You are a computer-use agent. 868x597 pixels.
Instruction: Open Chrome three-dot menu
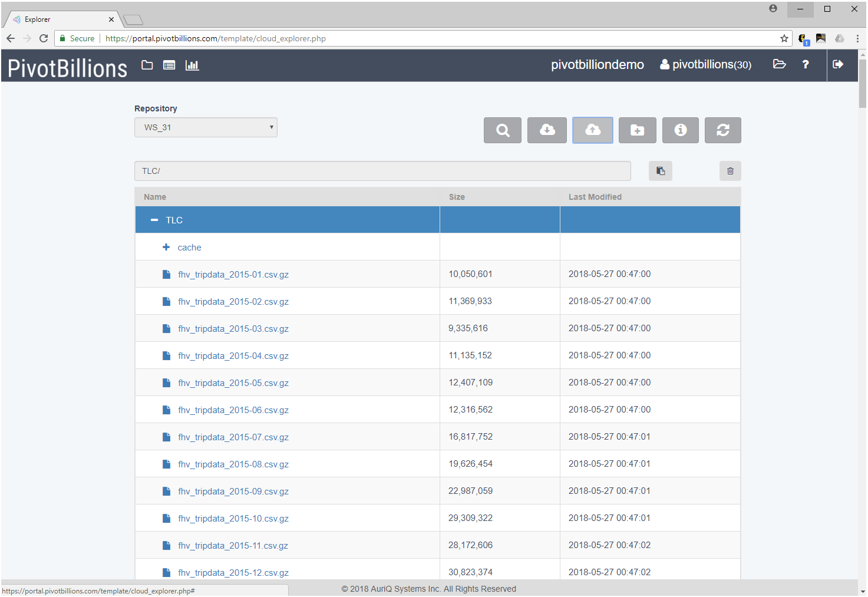point(857,38)
